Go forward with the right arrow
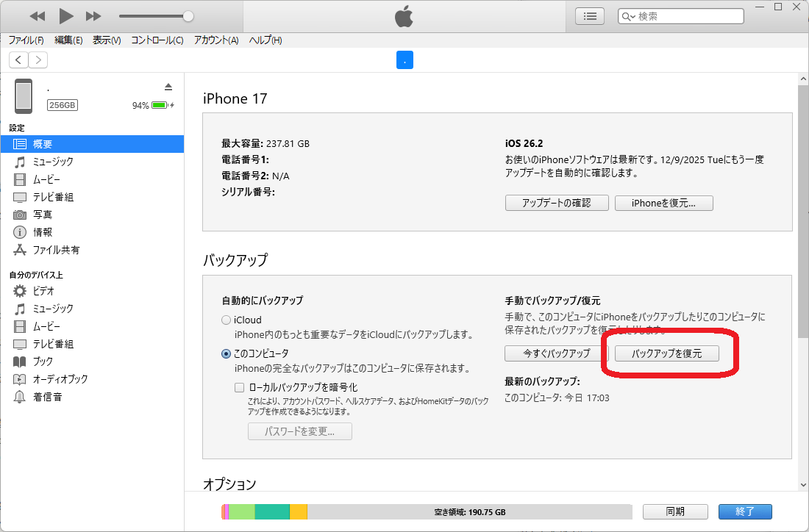This screenshot has width=809, height=532. [38, 60]
